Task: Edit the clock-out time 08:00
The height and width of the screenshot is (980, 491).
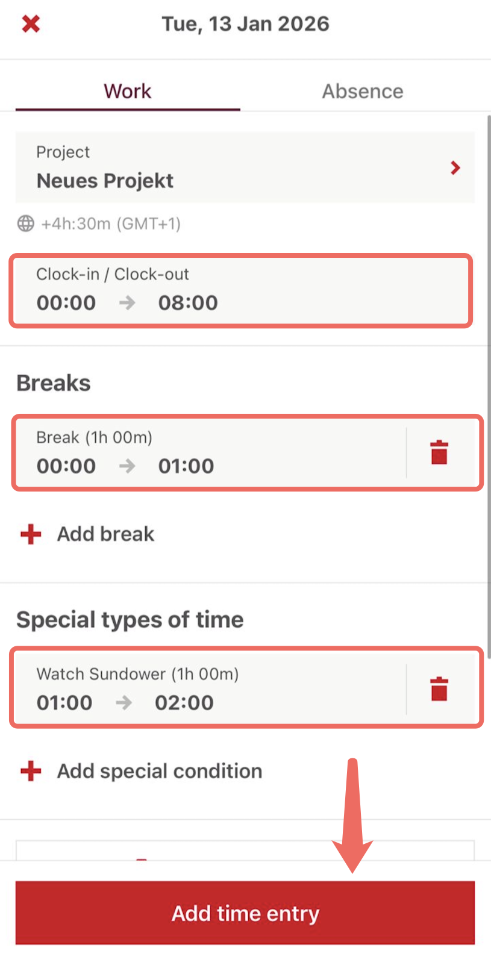Action: tap(188, 302)
